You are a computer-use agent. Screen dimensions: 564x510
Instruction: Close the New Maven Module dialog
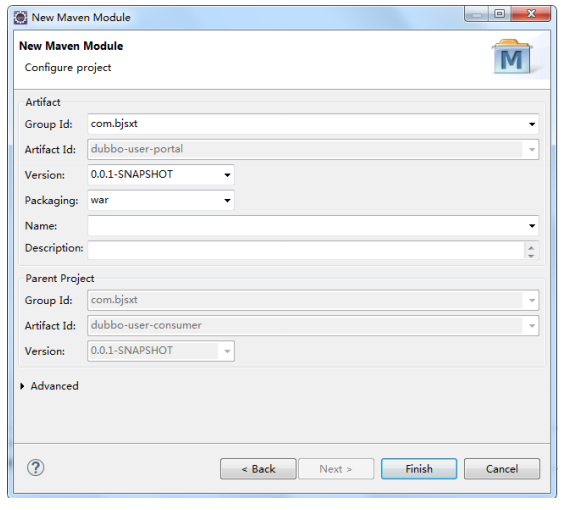[531, 14]
